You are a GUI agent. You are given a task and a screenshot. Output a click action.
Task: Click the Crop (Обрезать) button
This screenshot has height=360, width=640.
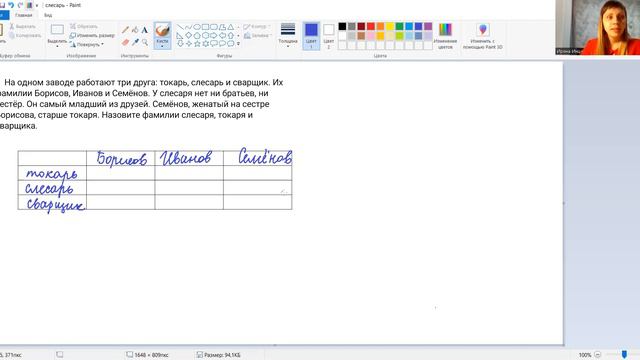pyautogui.click(x=84, y=27)
